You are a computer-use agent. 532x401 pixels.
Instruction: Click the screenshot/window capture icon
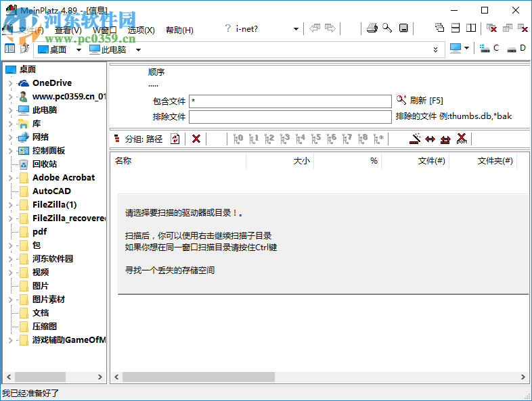click(x=403, y=28)
